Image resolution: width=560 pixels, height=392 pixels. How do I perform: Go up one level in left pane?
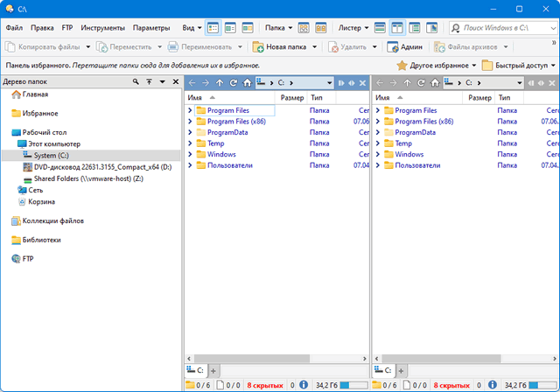pyautogui.click(x=220, y=83)
